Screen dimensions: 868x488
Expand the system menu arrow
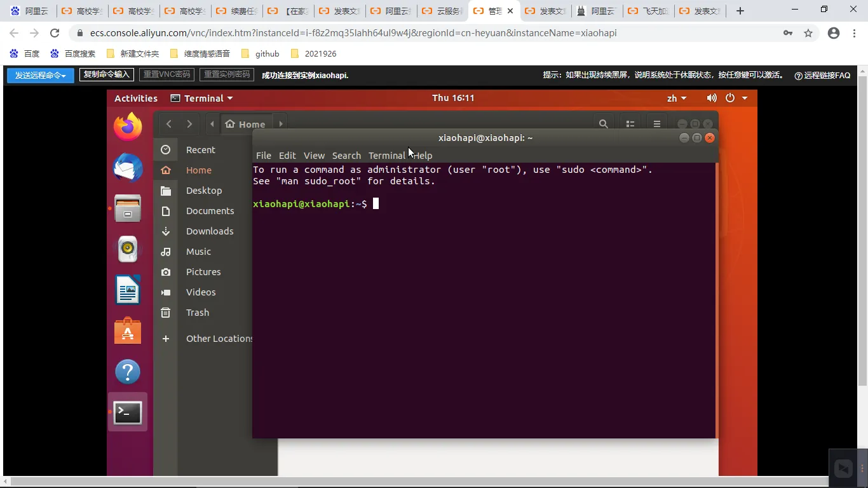point(745,98)
